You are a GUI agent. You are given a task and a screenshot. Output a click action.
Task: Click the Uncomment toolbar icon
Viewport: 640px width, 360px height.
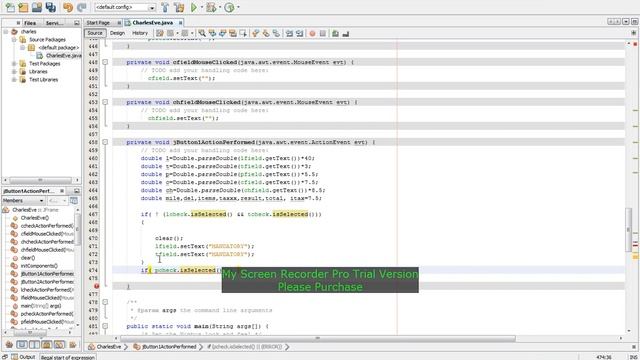(346, 33)
